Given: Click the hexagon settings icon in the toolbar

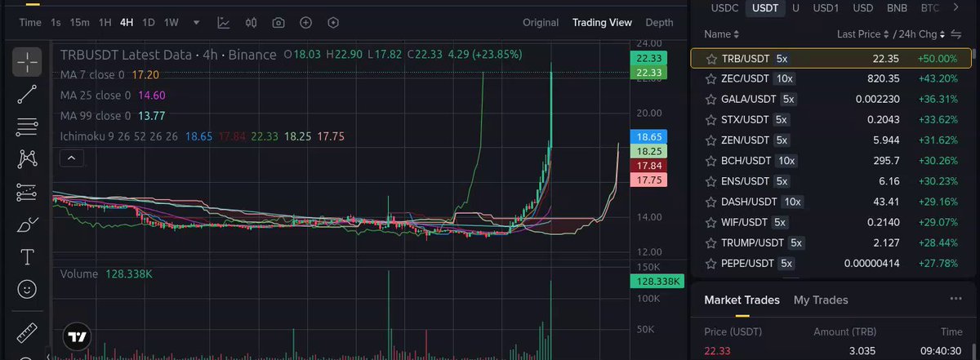Looking at the screenshot, I should pyautogui.click(x=332, y=23).
